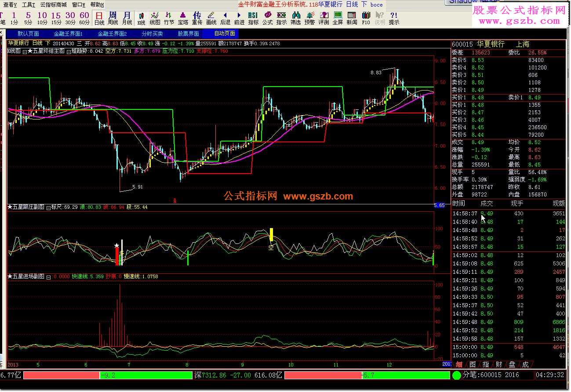Open the 公式 formula manager
The image size is (571, 392).
pos(267,18)
